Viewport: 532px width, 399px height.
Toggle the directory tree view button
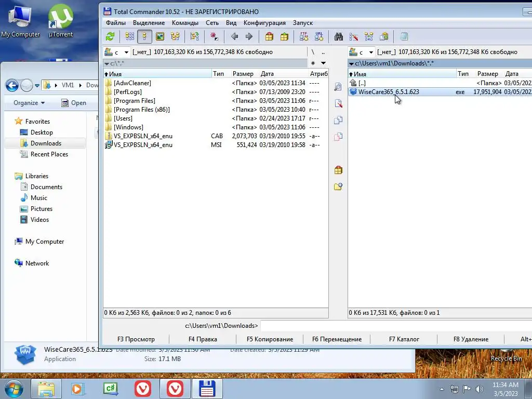tap(175, 36)
